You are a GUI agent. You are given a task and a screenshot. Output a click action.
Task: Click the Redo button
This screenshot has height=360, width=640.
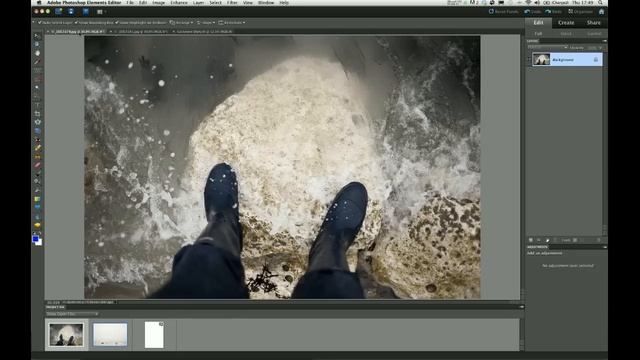553,11
